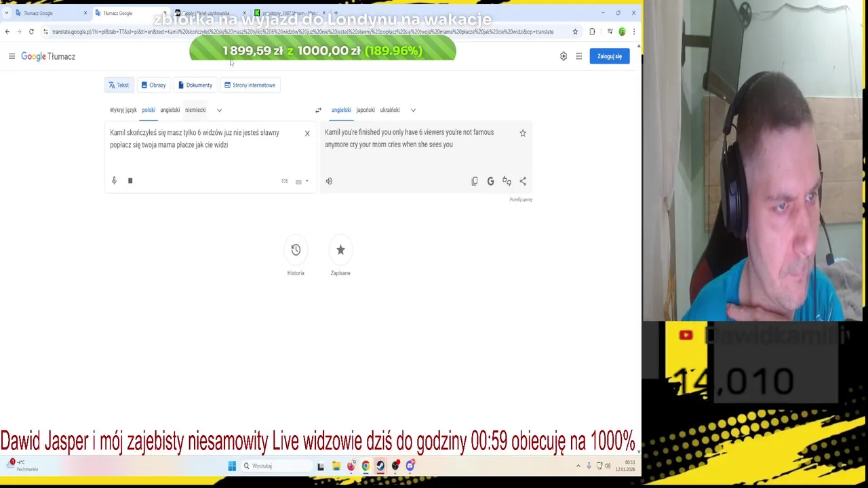868x488 pixels.
Task: Open Discord from the taskbar
Action: 410,466
